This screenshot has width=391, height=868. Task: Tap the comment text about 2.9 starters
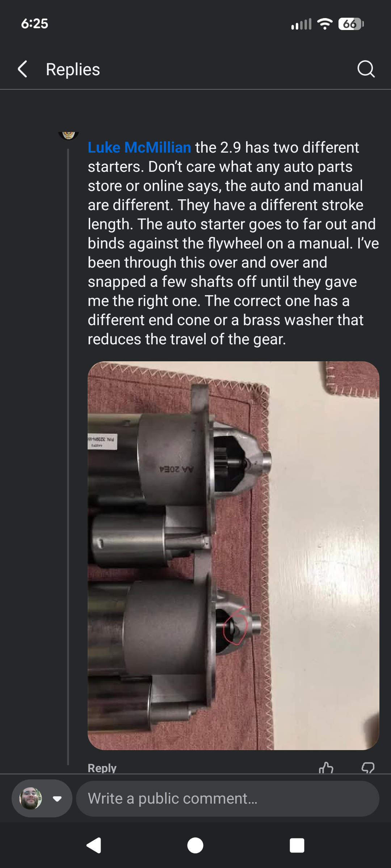234,243
